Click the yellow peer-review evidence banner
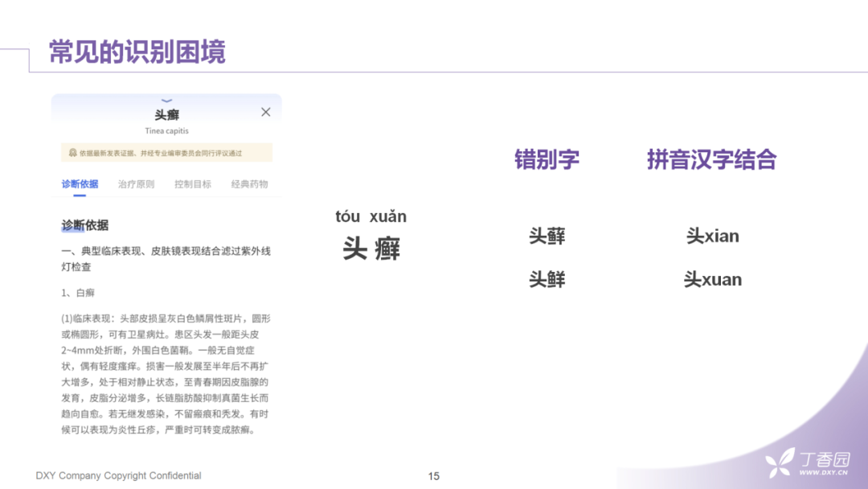 coord(167,153)
